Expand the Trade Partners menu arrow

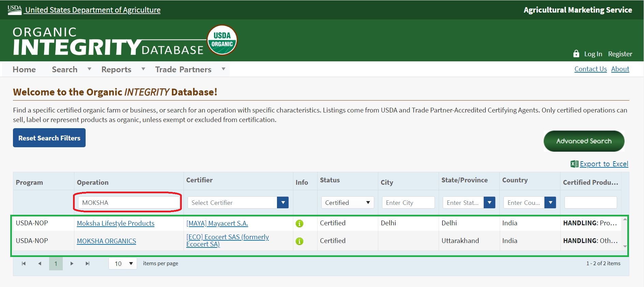223,69
